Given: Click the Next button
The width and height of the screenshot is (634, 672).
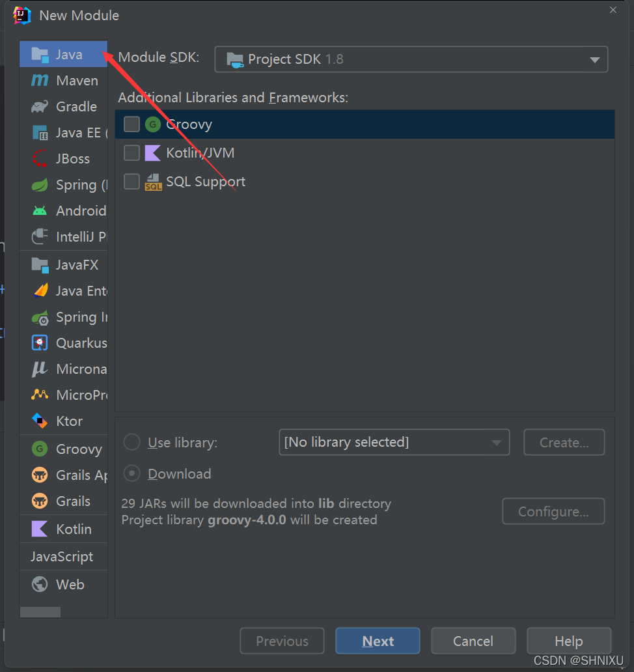Looking at the screenshot, I should point(378,641).
